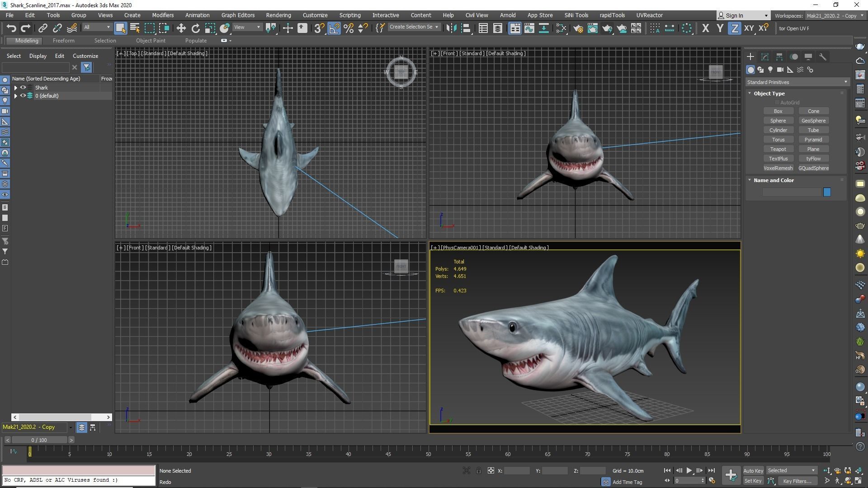Toggle the scene explorer filter button

point(86,67)
